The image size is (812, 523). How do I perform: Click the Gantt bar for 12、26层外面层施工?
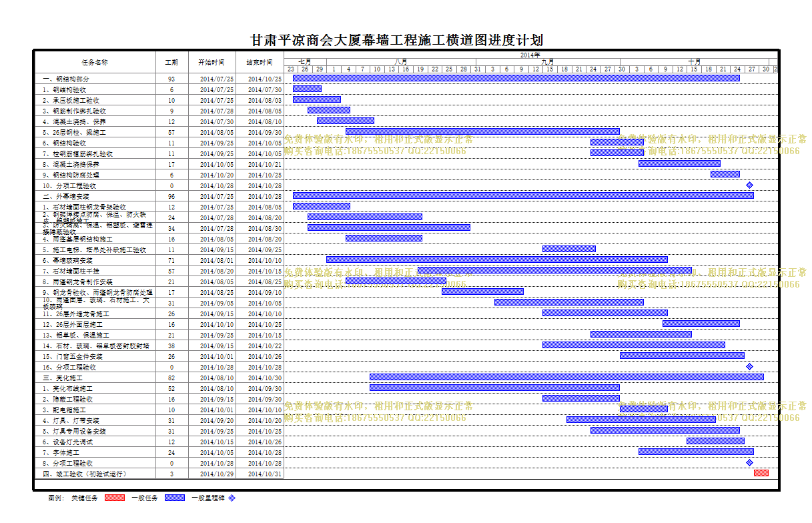pyautogui.click(x=701, y=324)
